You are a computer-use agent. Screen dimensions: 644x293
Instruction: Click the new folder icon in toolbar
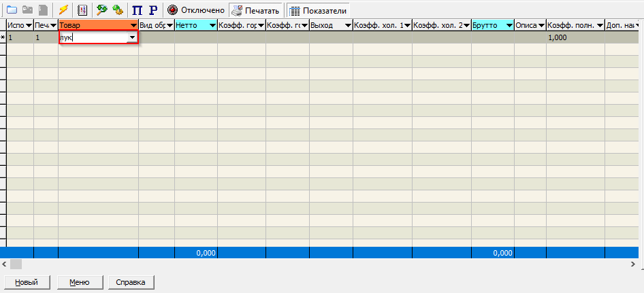pos(12,10)
